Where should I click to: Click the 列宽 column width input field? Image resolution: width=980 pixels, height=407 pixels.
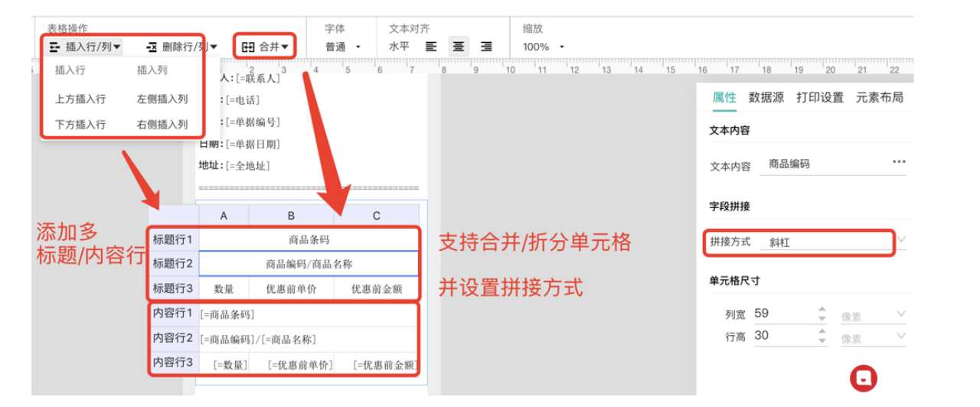tap(781, 314)
